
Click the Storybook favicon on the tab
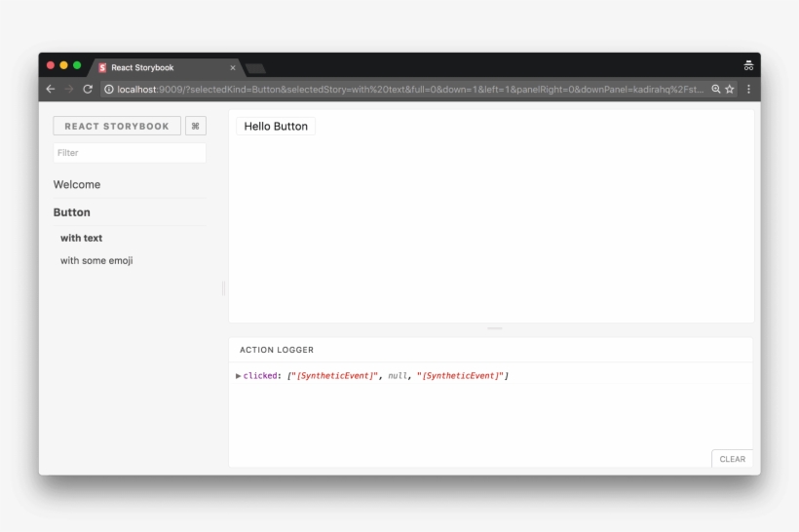[x=102, y=68]
